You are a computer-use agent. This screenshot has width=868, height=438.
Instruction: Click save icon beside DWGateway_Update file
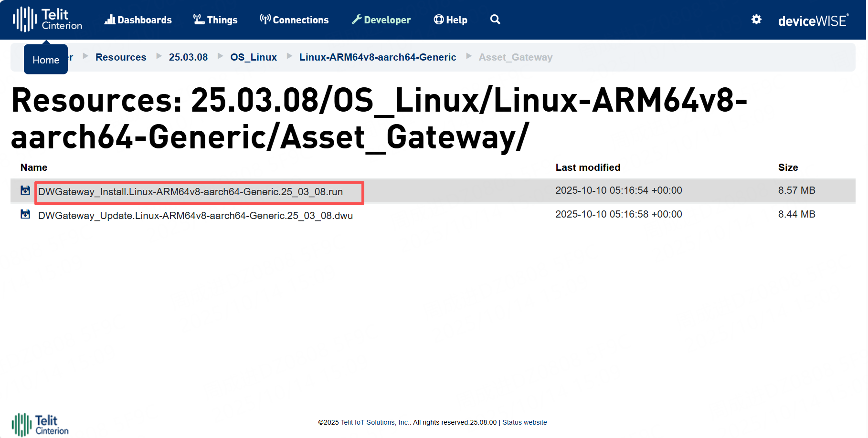[25, 215]
